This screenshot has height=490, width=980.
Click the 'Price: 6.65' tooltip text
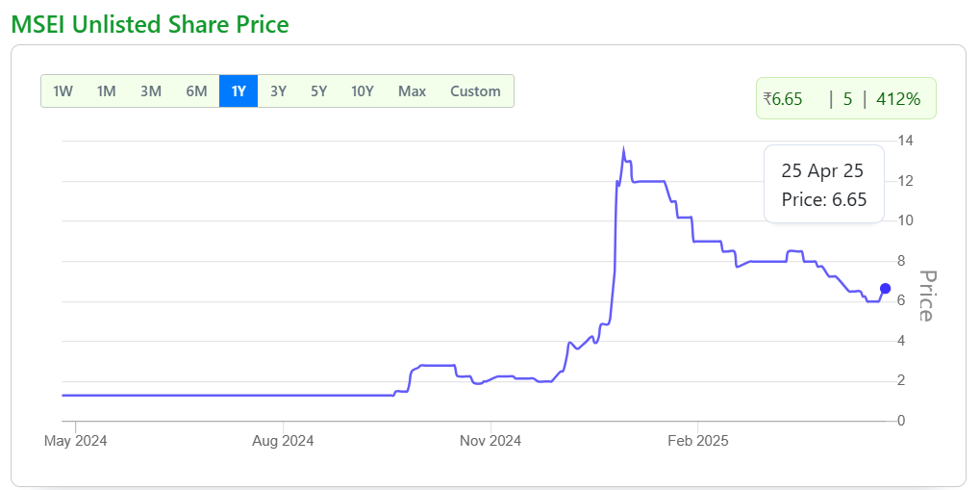pos(824,199)
